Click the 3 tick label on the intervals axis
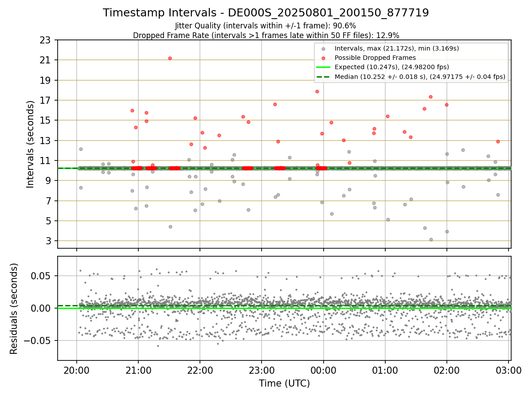 (48, 241)
